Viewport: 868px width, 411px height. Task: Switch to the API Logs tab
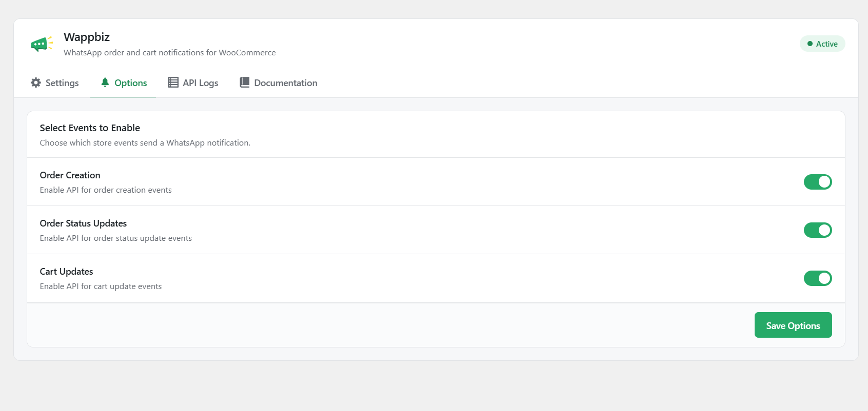193,83
